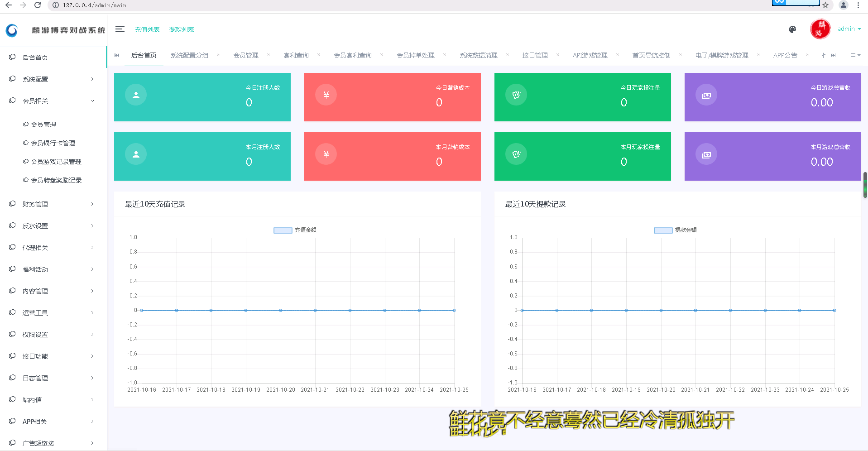Open the 充值列表 link

point(147,29)
